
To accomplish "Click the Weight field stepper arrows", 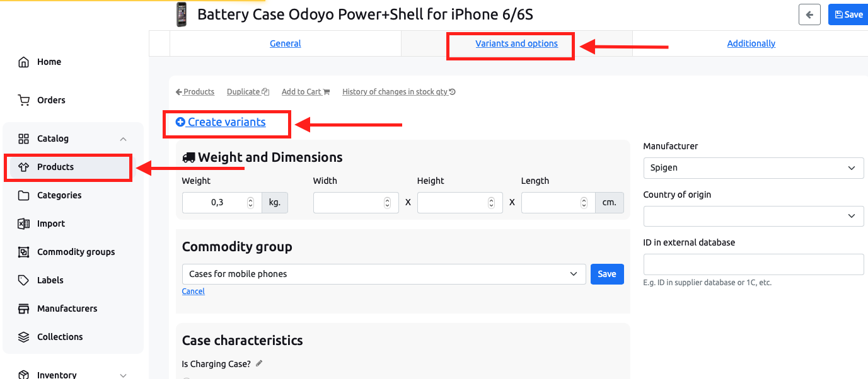I will (x=250, y=203).
